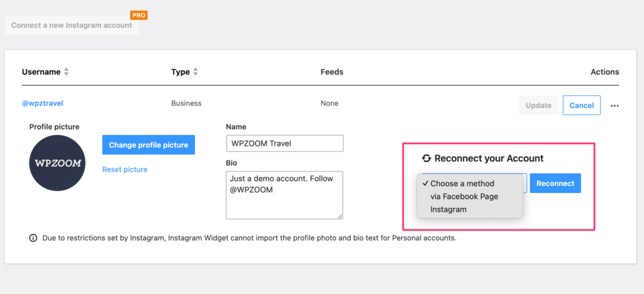Click the greyed-out Update button
The width and height of the screenshot is (644, 294).
click(x=538, y=106)
